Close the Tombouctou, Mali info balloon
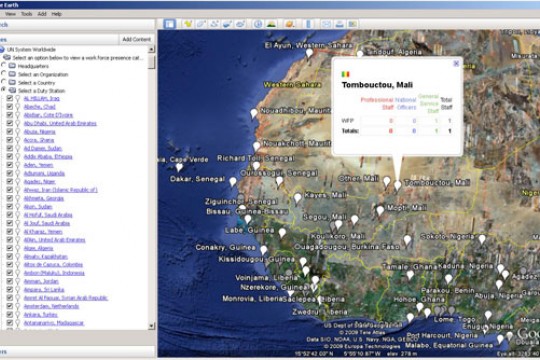 pyautogui.click(x=456, y=63)
